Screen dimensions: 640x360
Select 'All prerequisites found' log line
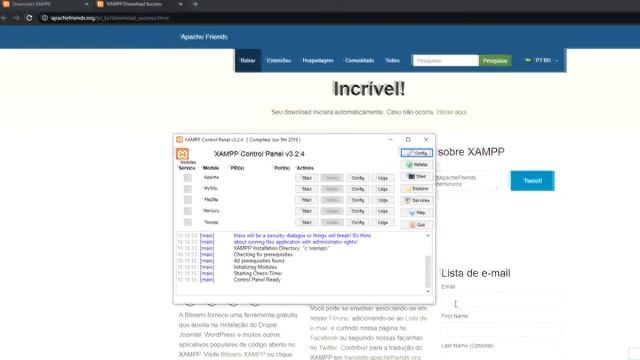(x=259, y=260)
